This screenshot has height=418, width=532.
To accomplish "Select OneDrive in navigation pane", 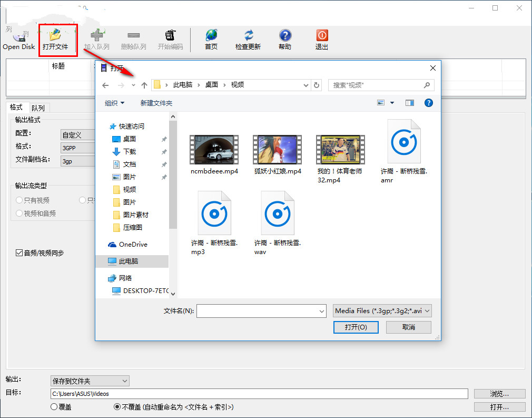I will tap(127, 245).
